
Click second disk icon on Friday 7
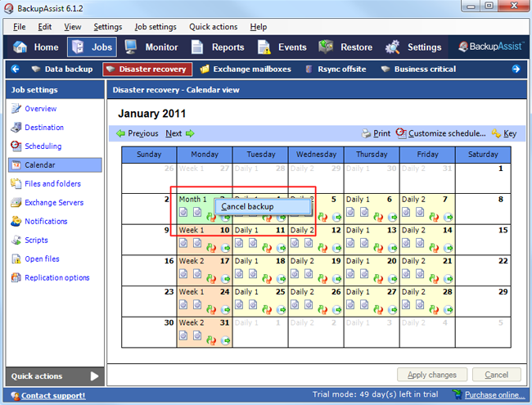420,213
